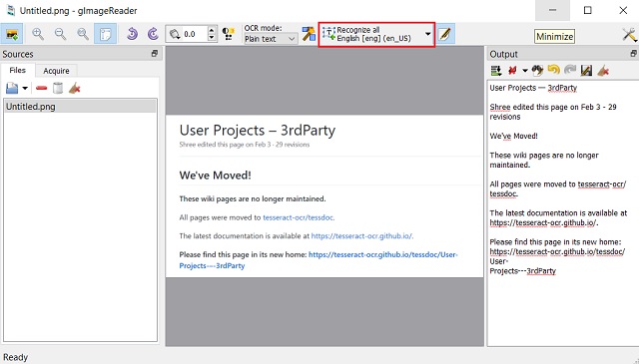Click the Ready status bar text
The image size is (639, 364).
coord(16,357)
